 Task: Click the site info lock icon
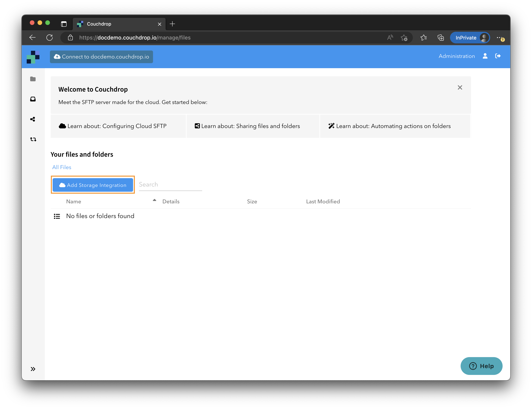(x=70, y=38)
